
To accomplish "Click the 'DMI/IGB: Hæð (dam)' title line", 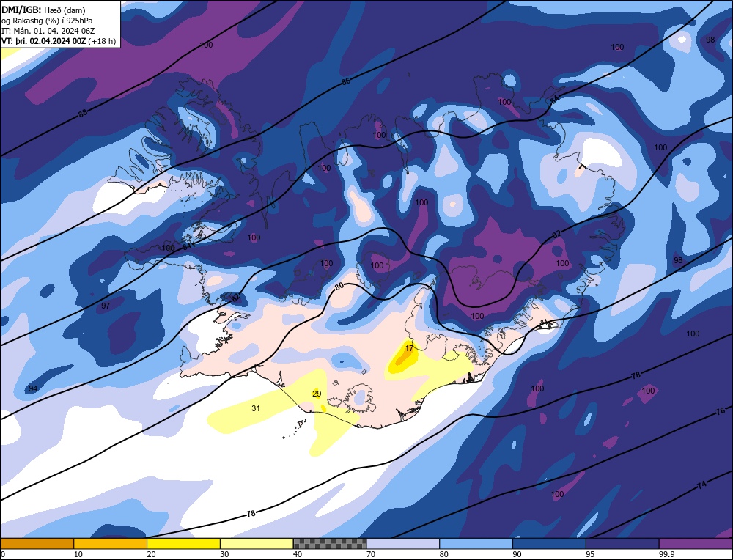I will (x=44, y=10).
